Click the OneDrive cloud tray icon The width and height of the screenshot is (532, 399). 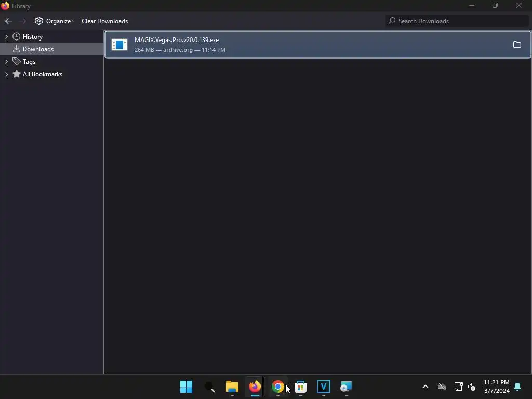[x=442, y=387]
